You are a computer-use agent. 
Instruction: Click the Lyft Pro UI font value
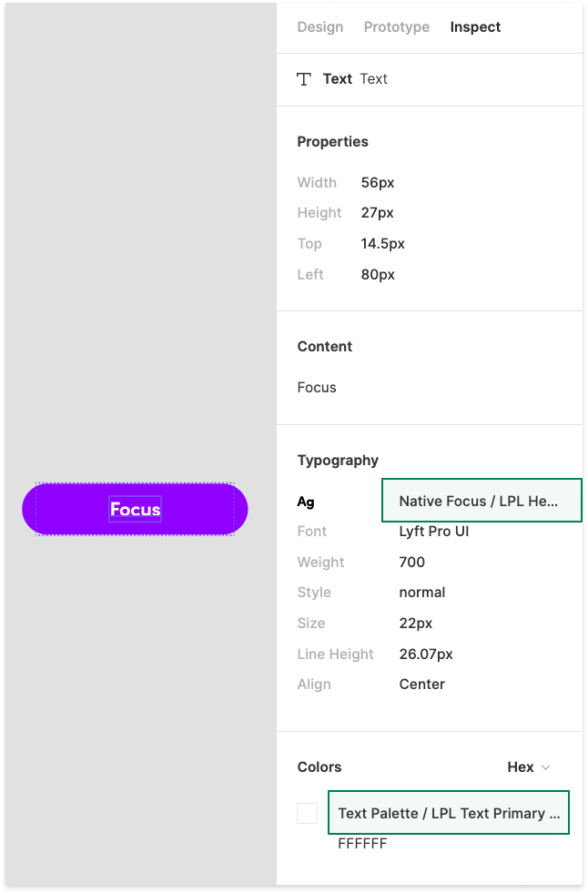tap(434, 532)
